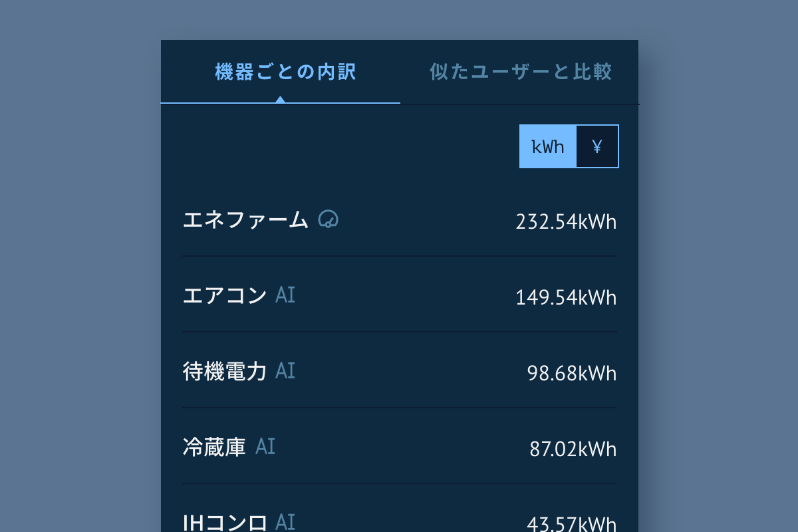Select the 待機電力 row label

(x=225, y=371)
